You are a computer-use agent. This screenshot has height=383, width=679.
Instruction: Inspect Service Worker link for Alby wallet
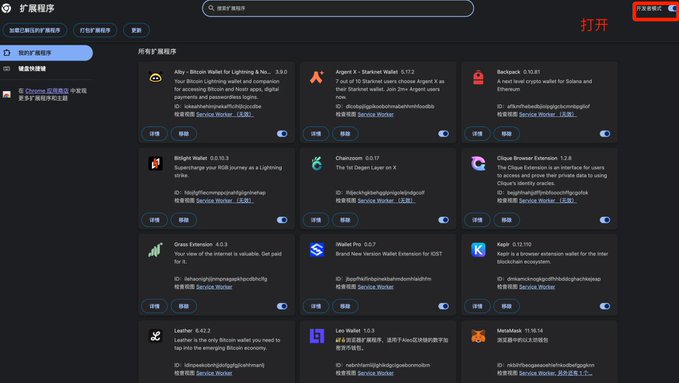point(225,114)
